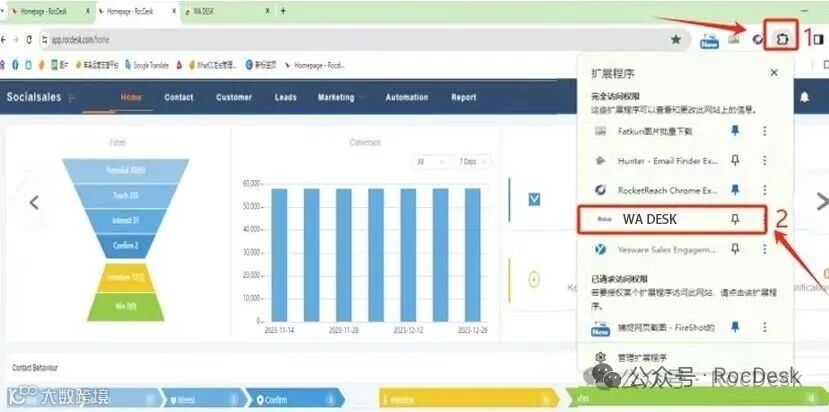Bookmark this page with the star icon
The image size is (829, 412).
coord(676,39)
